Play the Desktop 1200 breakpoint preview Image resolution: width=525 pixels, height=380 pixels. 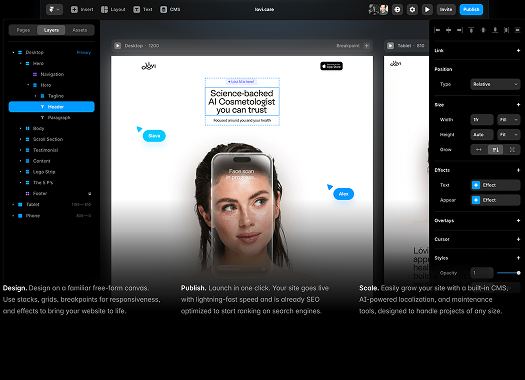point(118,46)
